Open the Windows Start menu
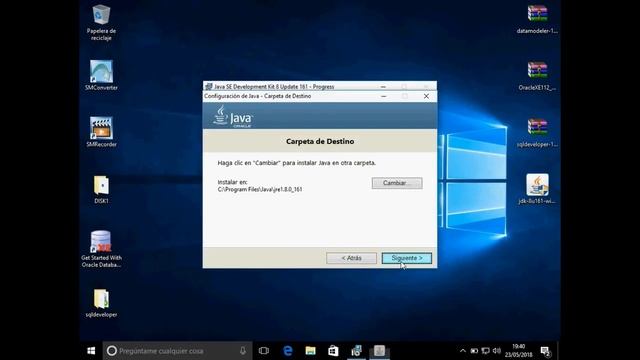Image resolution: width=640 pixels, height=360 pixels. tap(91, 351)
